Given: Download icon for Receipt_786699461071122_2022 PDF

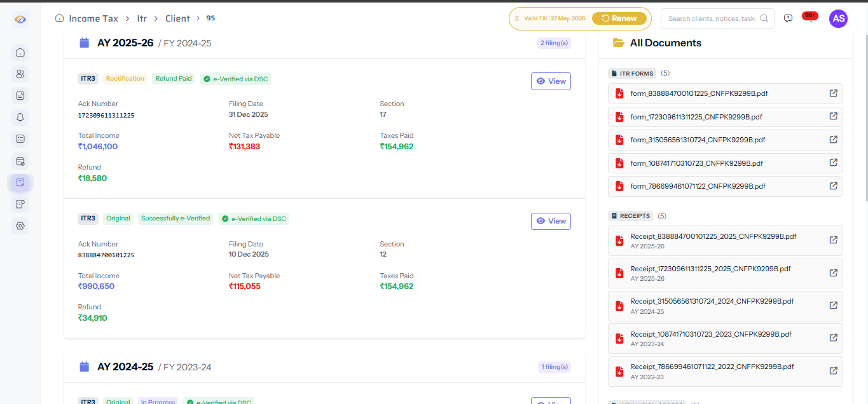Looking at the screenshot, I should pos(619,371).
